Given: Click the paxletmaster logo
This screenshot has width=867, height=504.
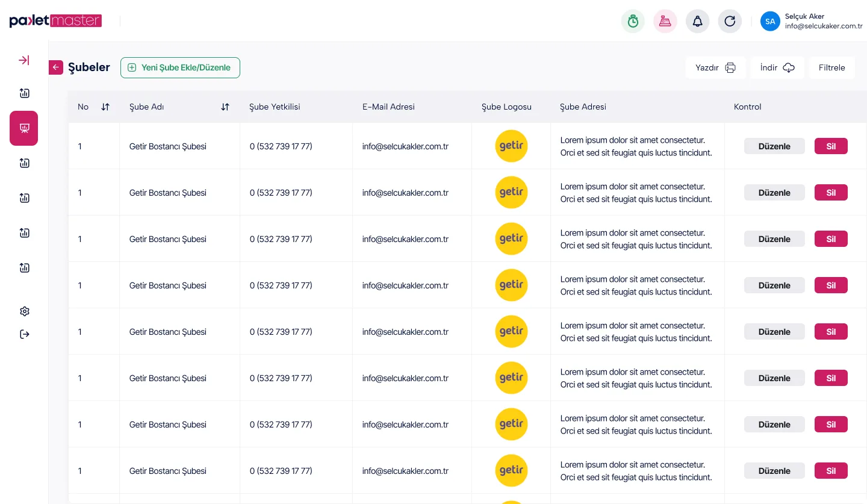Looking at the screenshot, I should tap(55, 21).
